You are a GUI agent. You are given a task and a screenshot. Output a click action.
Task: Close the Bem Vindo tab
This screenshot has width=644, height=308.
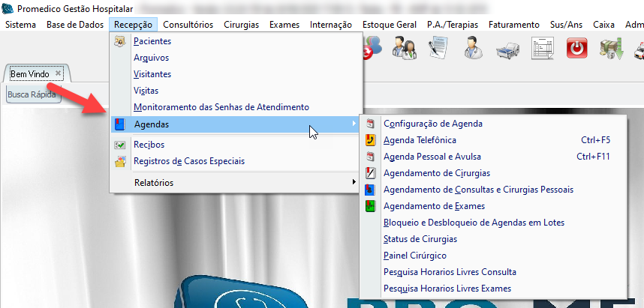(59, 73)
